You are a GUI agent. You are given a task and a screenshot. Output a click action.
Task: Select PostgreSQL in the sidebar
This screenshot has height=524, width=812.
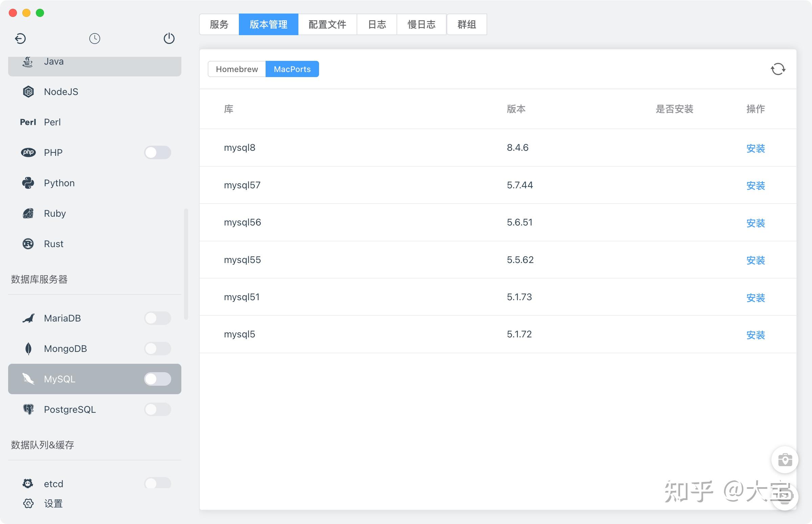(x=70, y=409)
